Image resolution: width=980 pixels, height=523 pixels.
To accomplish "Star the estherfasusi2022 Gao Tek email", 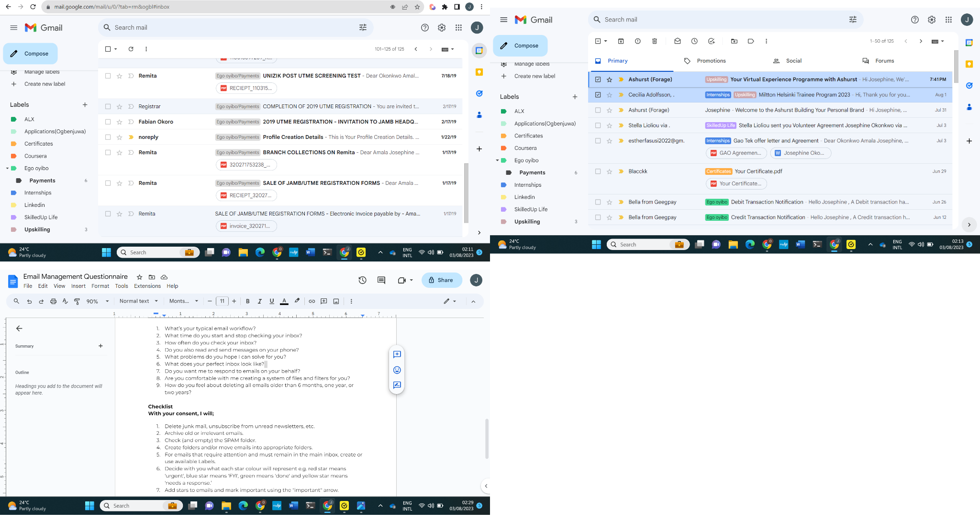I will coord(609,141).
